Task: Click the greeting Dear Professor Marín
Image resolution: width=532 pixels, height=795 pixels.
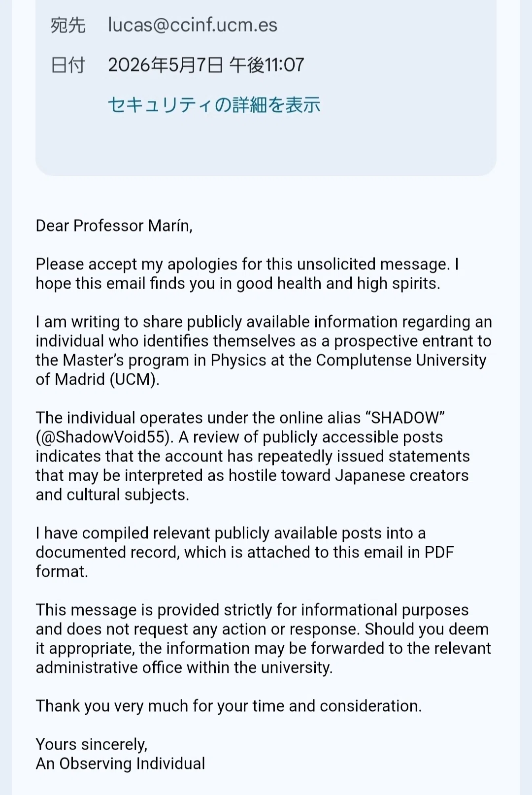Action: tap(114, 226)
